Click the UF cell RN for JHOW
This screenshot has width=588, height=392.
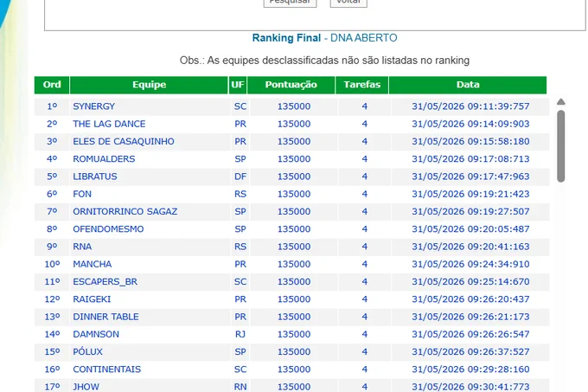click(240, 387)
